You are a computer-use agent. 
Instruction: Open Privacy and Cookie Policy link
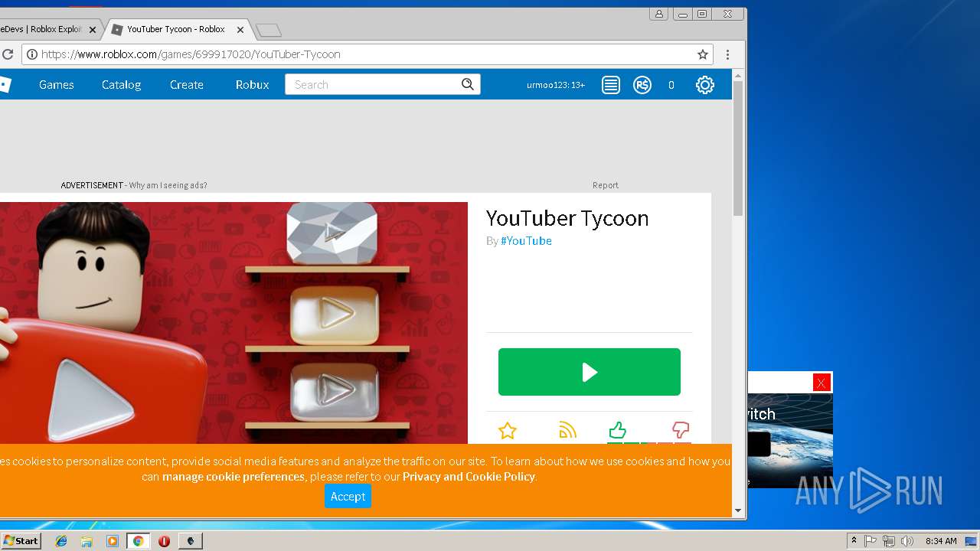coord(469,477)
